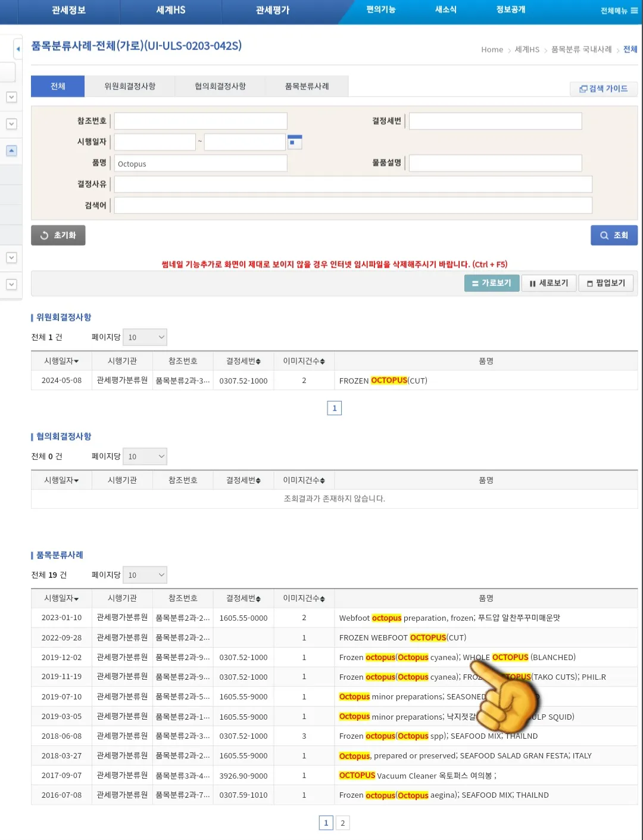Expand a collapsed sidebar section chevron
This screenshot has height=840, width=643.
(11, 97)
